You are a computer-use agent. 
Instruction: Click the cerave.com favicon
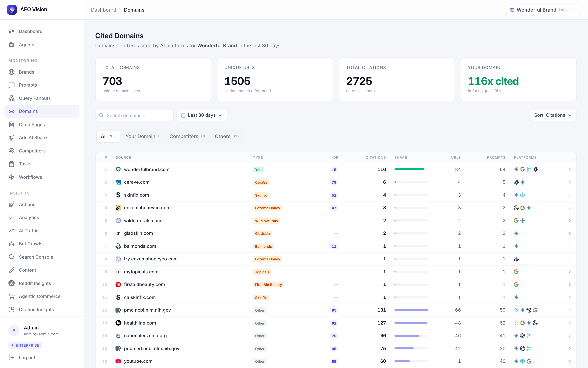[118, 182]
